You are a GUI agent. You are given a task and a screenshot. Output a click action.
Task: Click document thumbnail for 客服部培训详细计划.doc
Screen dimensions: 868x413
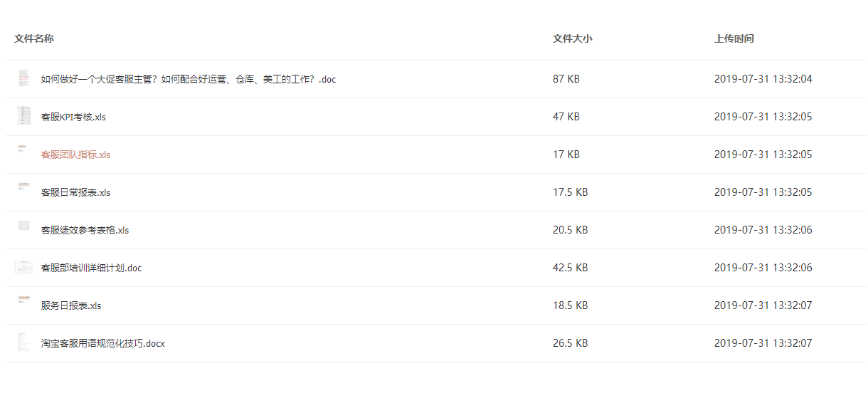(23, 268)
